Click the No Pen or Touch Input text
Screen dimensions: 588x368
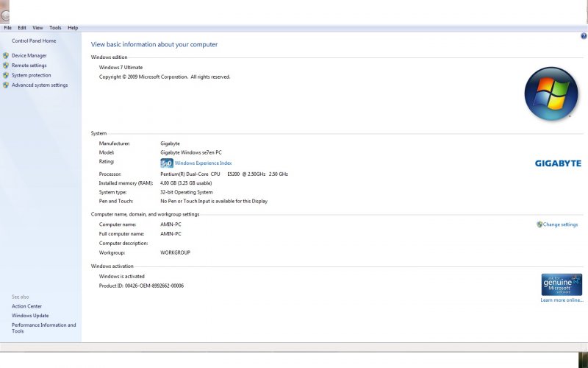coord(214,201)
